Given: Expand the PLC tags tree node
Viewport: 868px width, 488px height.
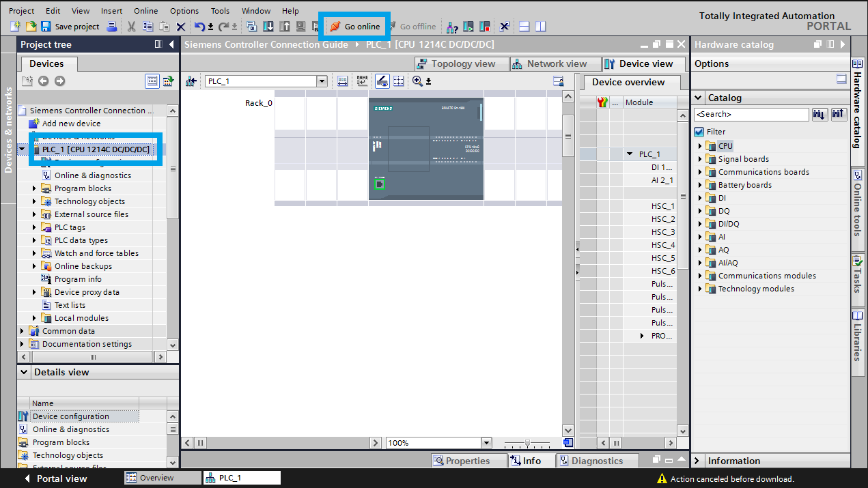Looking at the screenshot, I should click(x=34, y=227).
